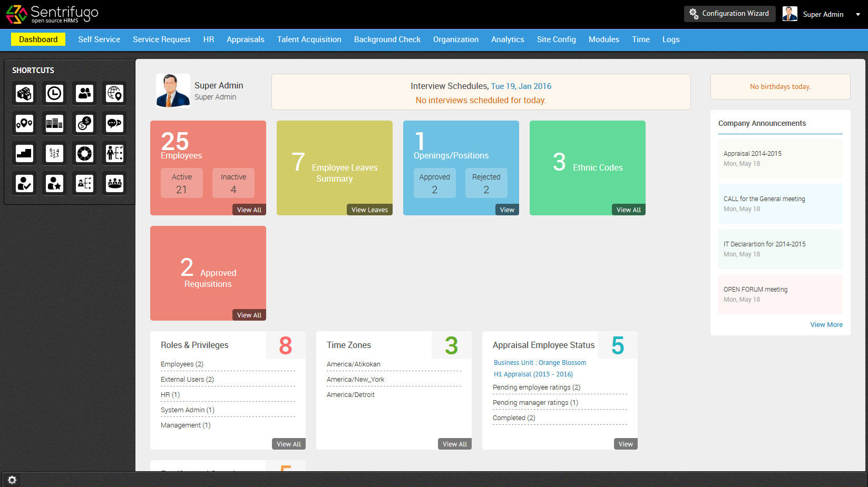The image size is (868, 487).
Task: Click the Active 21 employees box
Action: pyautogui.click(x=182, y=183)
